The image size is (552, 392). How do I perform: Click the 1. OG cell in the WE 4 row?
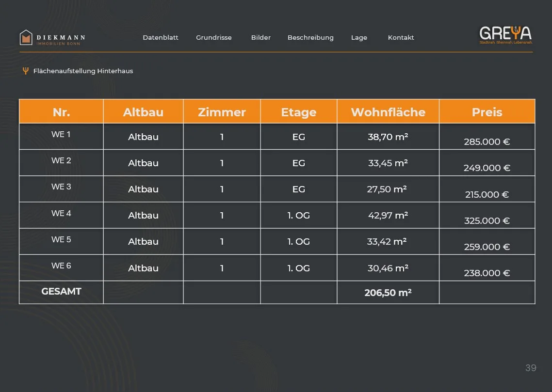298,215
